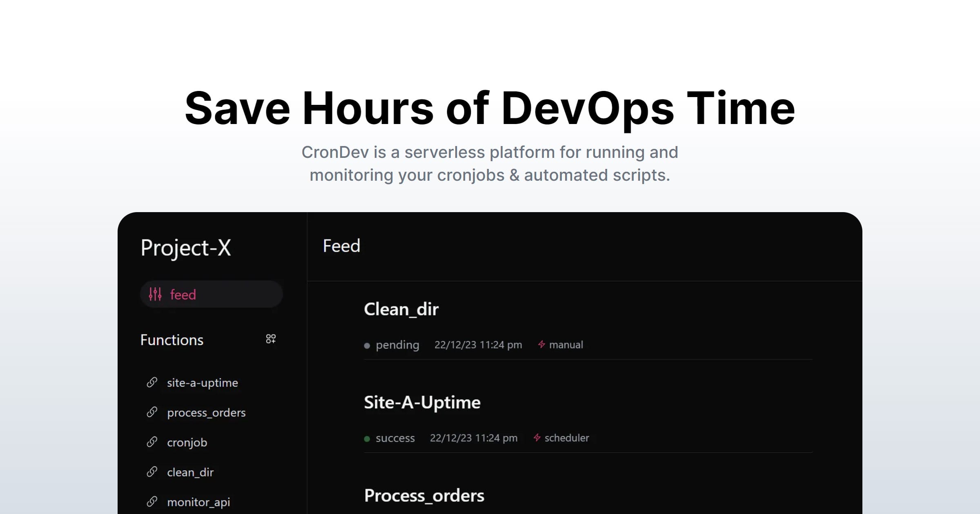Click link icon beside cronjob
The width and height of the screenshot is (980, 514).
tap(152, 442)
